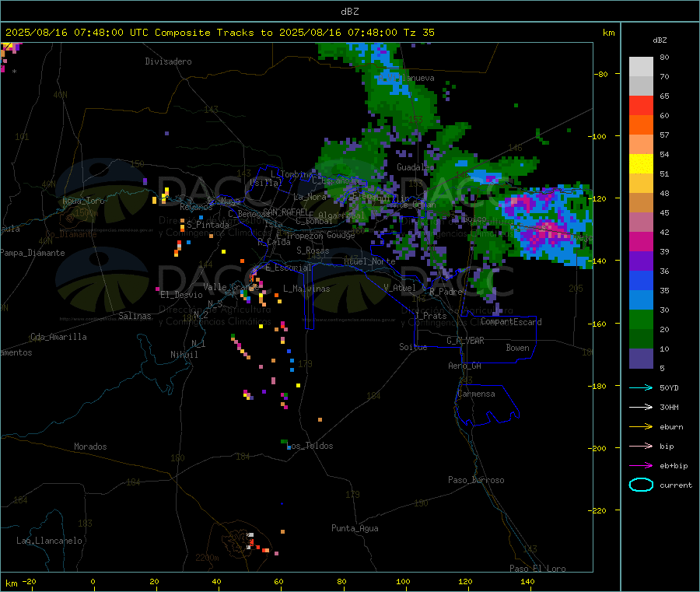Click the white 80 dBZ color swatch
This screenshot has width=700, height=592.
click(641, 67)
